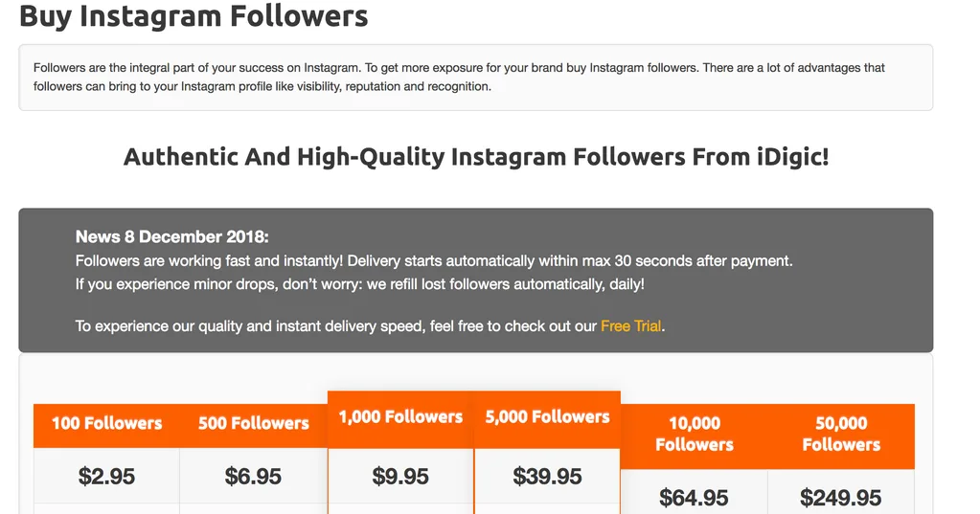Click the Buy Instagram Followers page title
The image size is (980, 514).
point(194,15)
